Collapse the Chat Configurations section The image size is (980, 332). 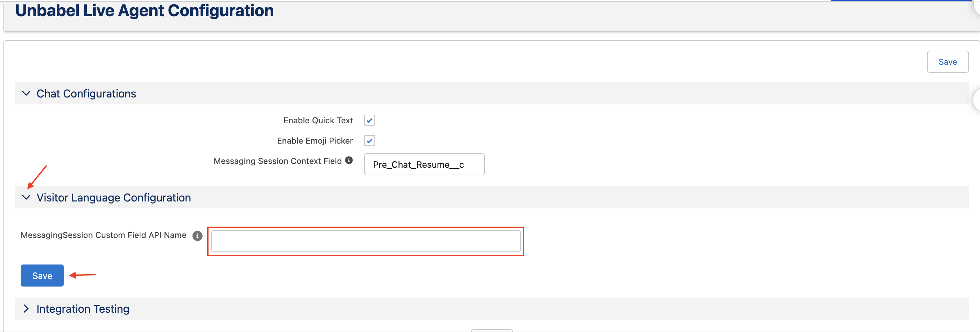point(26,93)
